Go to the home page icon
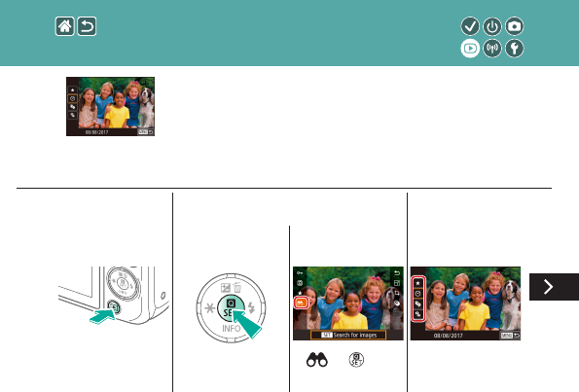Screen dimensions: 579x392 tap(65, 26)
